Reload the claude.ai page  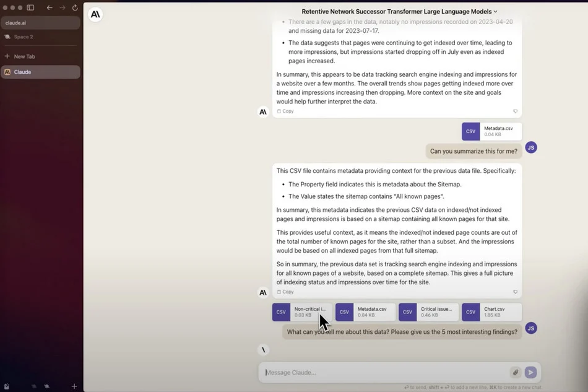point(75,7)
